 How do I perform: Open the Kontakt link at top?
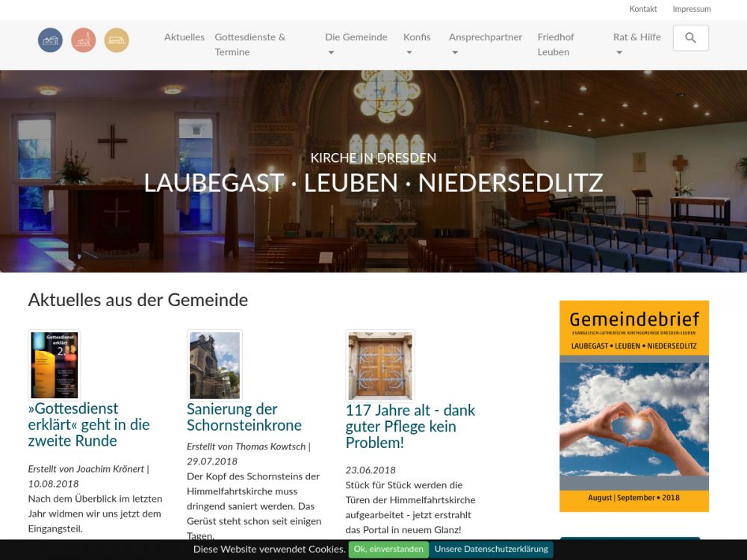[x=643, y=9]
